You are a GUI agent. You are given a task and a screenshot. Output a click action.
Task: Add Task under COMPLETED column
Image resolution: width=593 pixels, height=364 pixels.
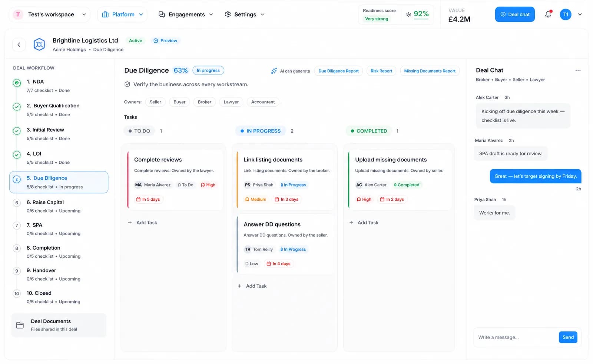click(364, 223)
